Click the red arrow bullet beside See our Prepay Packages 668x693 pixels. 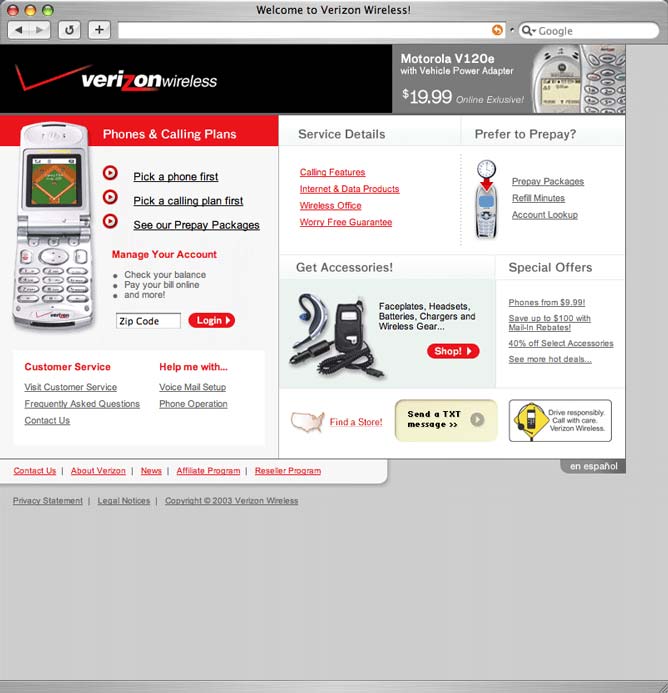tap(110, 221)
